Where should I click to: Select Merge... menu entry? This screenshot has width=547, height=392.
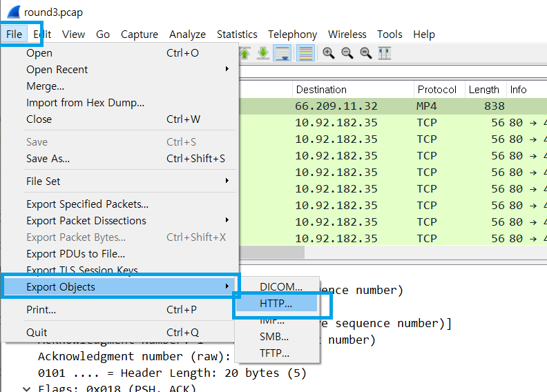pyautogui.click(x=120, y=86)
